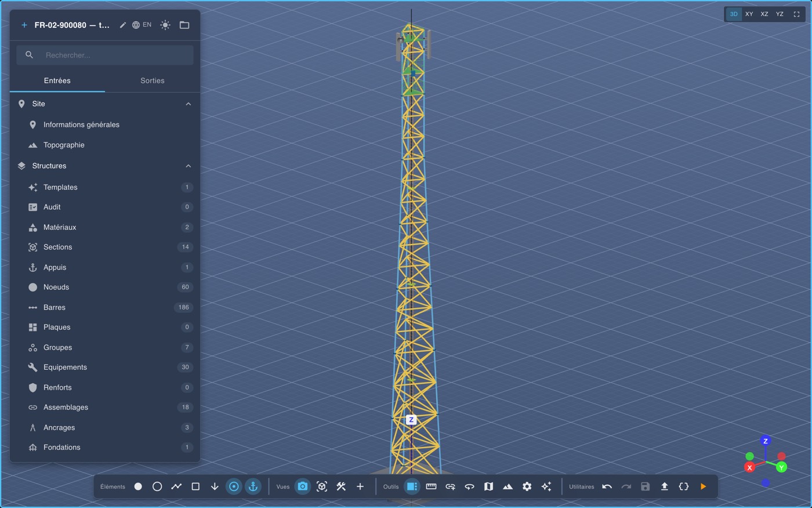This screenshot has width=812, height=508.
Task: Click the blue Z axis gizmo handle
Action: pyautogui.click(x=766, y=441)
